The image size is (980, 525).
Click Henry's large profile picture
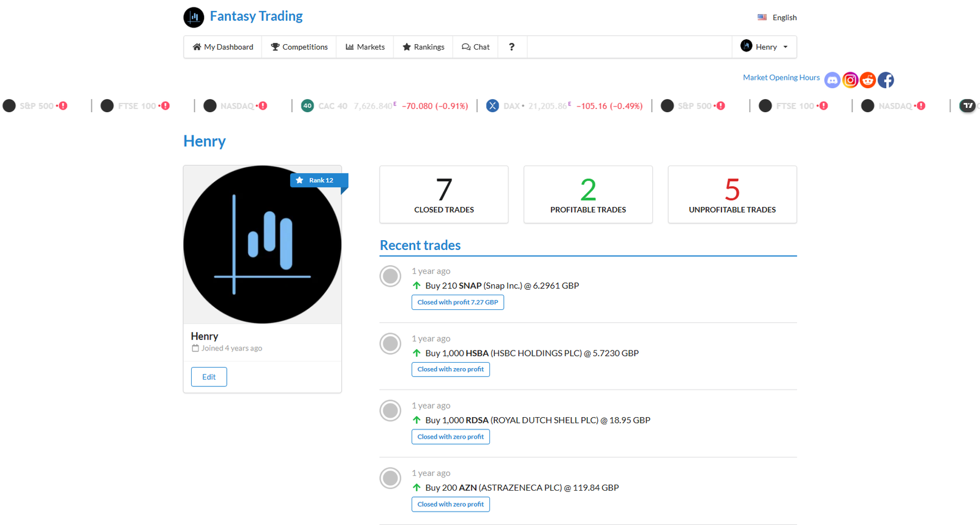[262, 244]
